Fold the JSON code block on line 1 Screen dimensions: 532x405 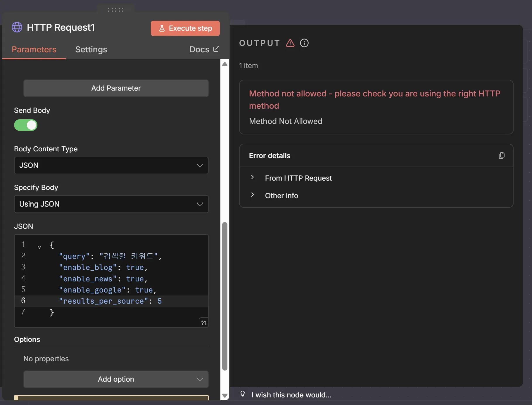click(39, 247)
